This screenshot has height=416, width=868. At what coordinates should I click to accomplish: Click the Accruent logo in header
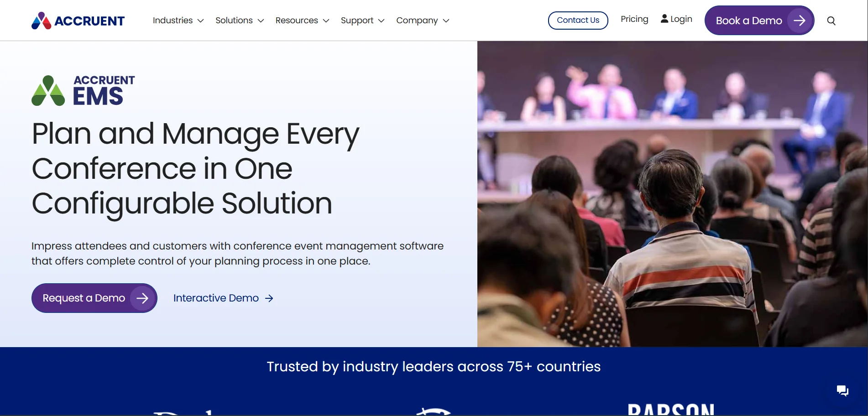78,21
